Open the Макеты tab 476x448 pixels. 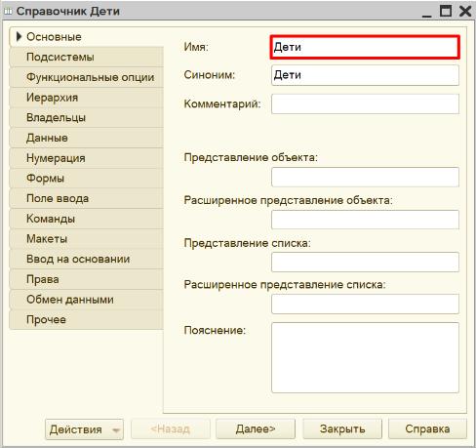tap(87, 239)
